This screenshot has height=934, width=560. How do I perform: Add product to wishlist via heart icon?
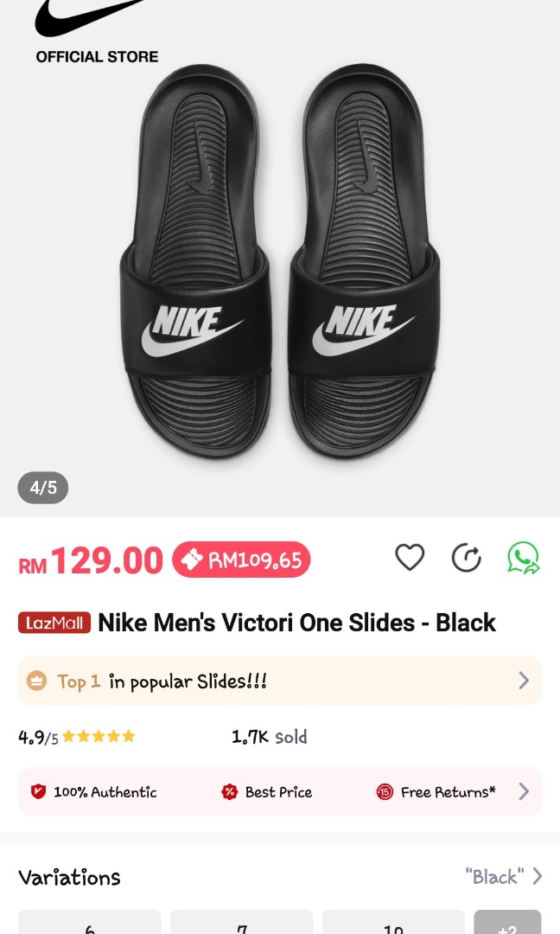coord(410,558)
